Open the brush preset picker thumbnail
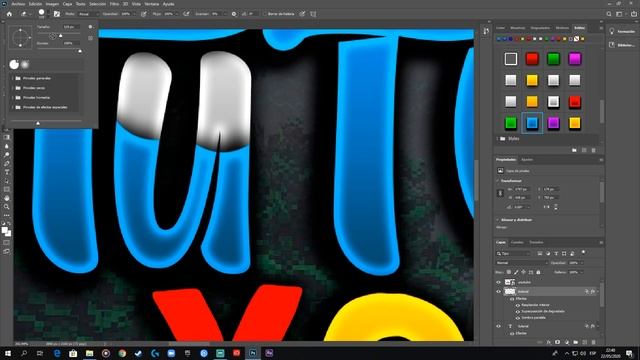 41,14
